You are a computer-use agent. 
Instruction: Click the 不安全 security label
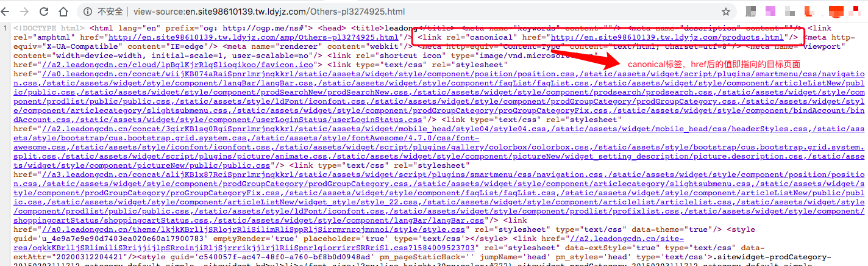coord(110,12)
